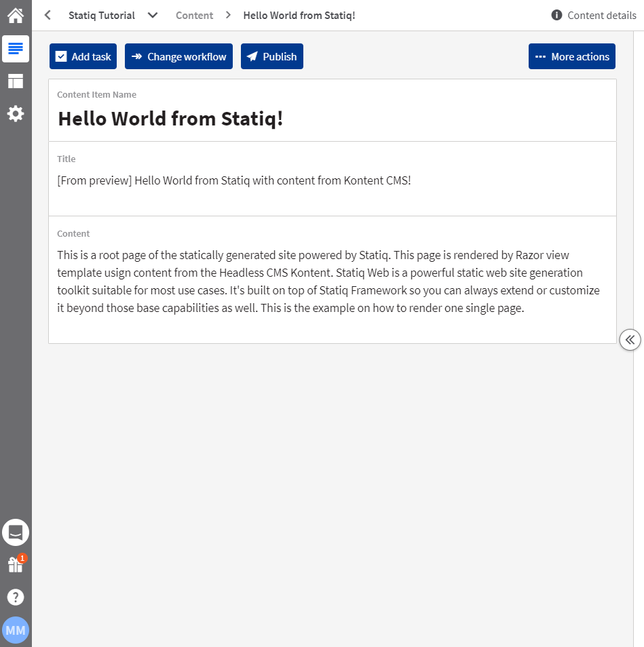Image resolution: width=644 pixels, height=647 pixels.
Task: Click the Hello World from Statiq! breadcrumb
Action: click(299, 14)
